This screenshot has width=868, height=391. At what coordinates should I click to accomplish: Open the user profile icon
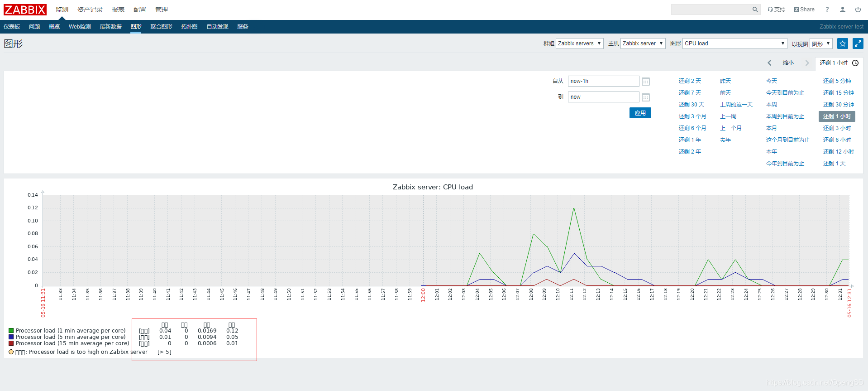coord(843,10)
